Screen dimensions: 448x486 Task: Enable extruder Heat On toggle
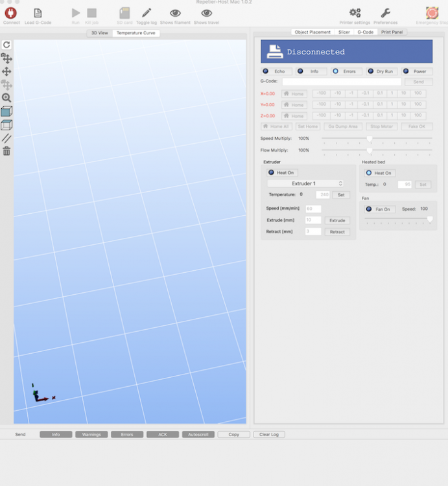click(281, 172)
